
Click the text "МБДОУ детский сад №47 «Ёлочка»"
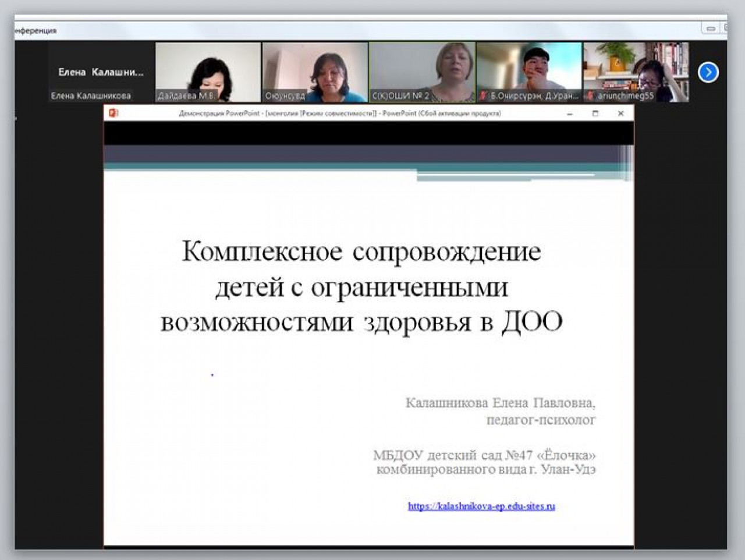(484, 455)
